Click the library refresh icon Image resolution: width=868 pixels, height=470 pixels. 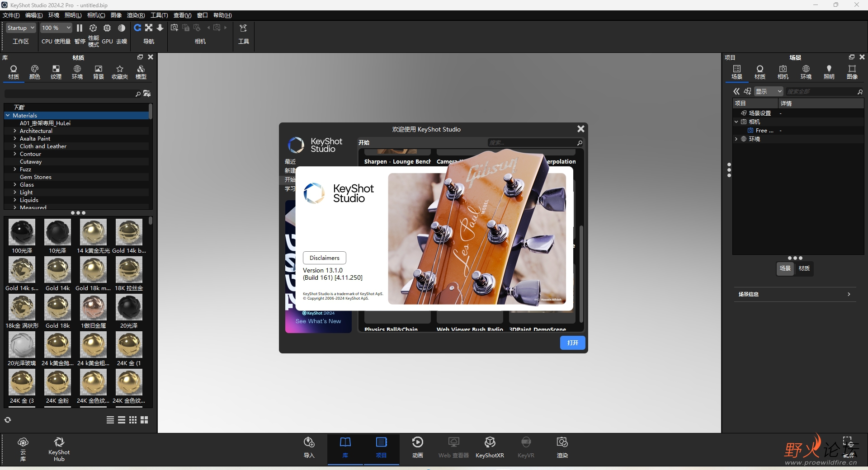pyautogui.click(x=8, y=420)
